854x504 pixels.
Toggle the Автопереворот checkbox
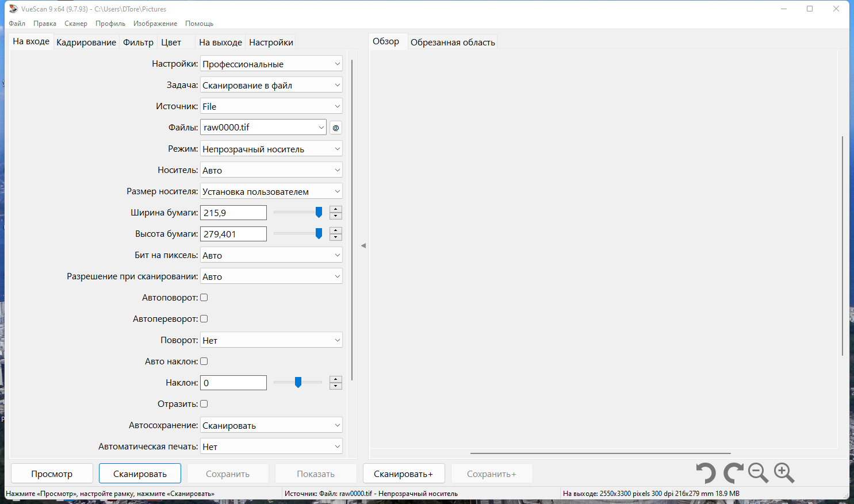pyautogui.click(x=204, y=319)
